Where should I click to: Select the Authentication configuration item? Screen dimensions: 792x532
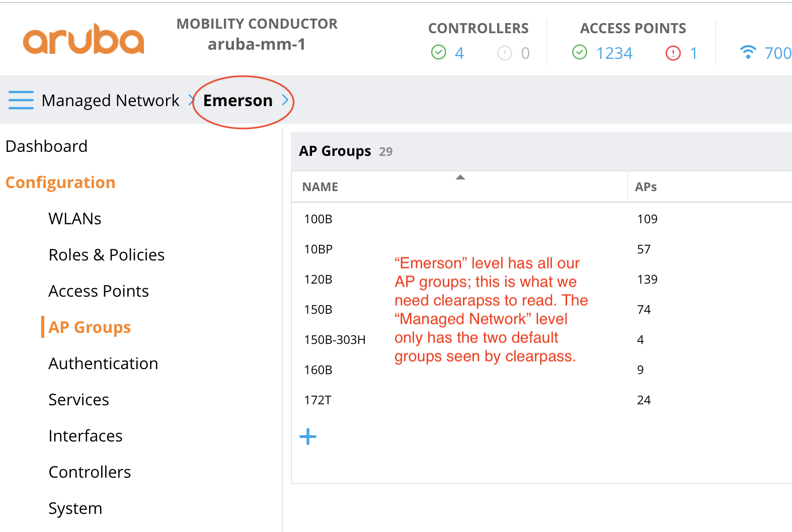(x=103, y=363)
